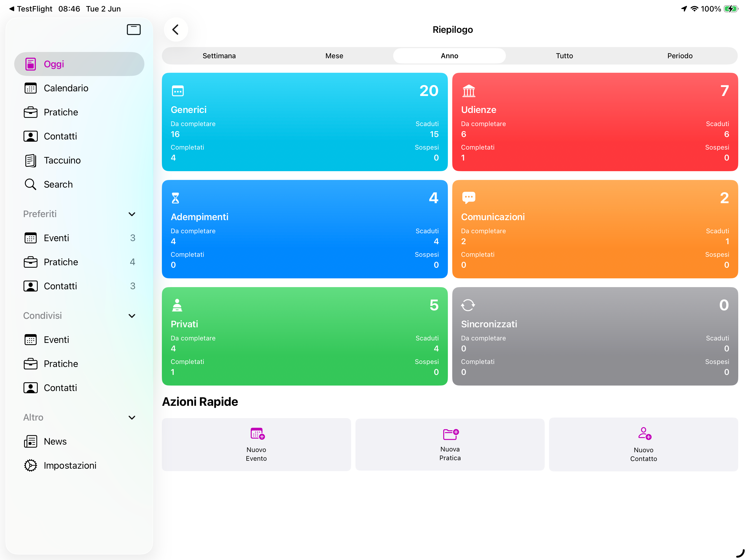Click the Condivisi section label
Image resolution: width=747 pixels, height=560 pixels.
pyautogui.click(x=43, y=316)
